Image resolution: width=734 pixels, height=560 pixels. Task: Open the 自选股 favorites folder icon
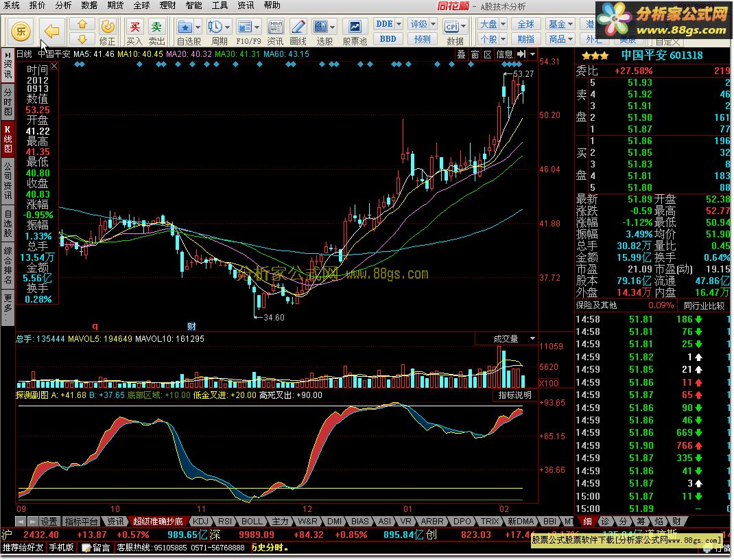click(x=185, y=27)
